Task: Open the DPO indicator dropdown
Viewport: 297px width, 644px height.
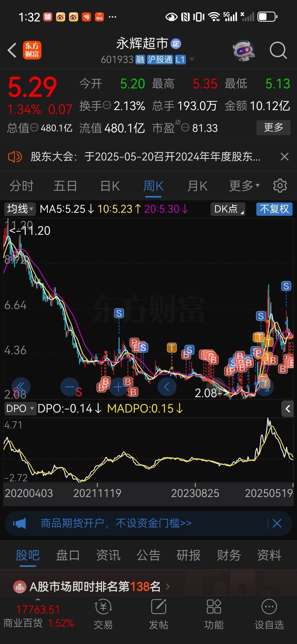Action: pyautogui.click(x=20, y=408)
